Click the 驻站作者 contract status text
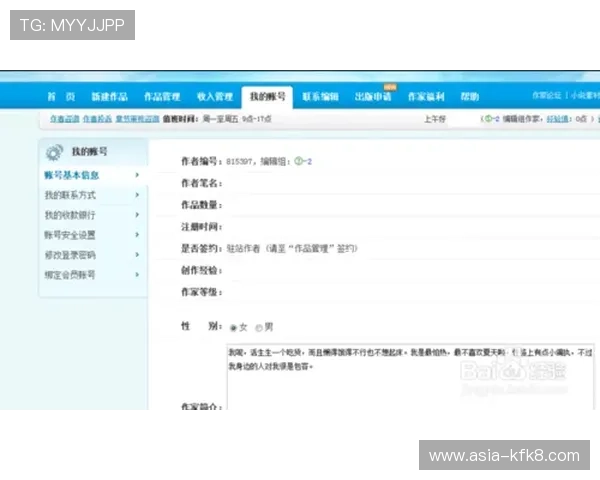The height and width of the screenshot is (480, 600). [x=243, y=249]
